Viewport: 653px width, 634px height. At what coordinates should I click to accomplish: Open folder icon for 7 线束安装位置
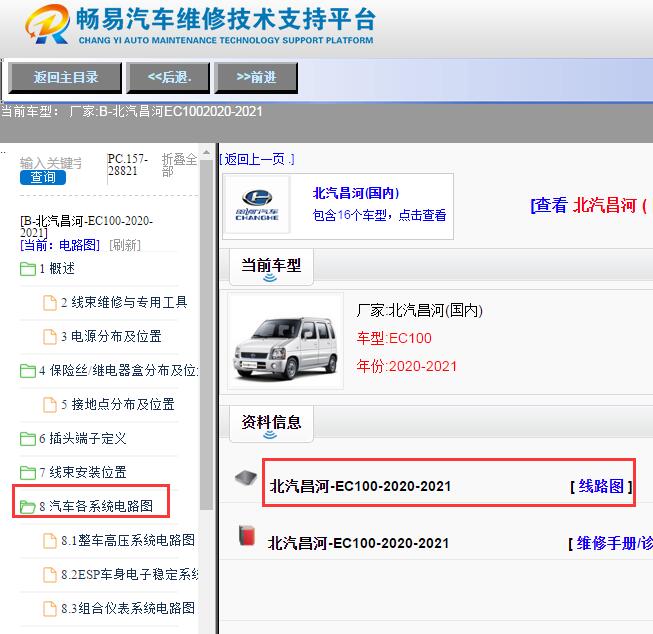pyautogui.click(x=28, y=472)
